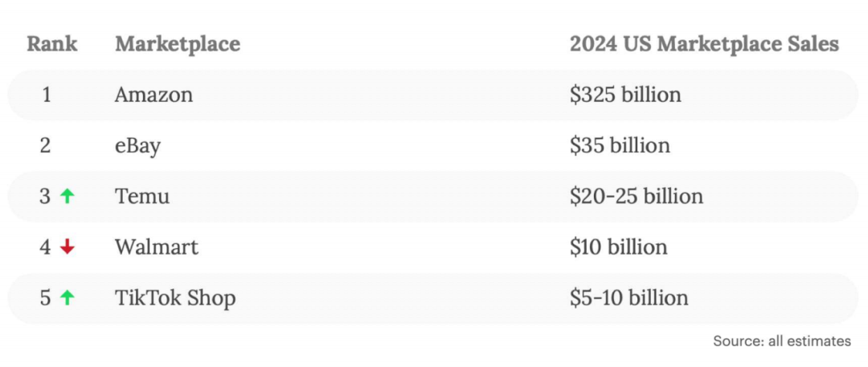Click the Rank column header
This screenshot has height=367, width=868.
tap(52, 43)
